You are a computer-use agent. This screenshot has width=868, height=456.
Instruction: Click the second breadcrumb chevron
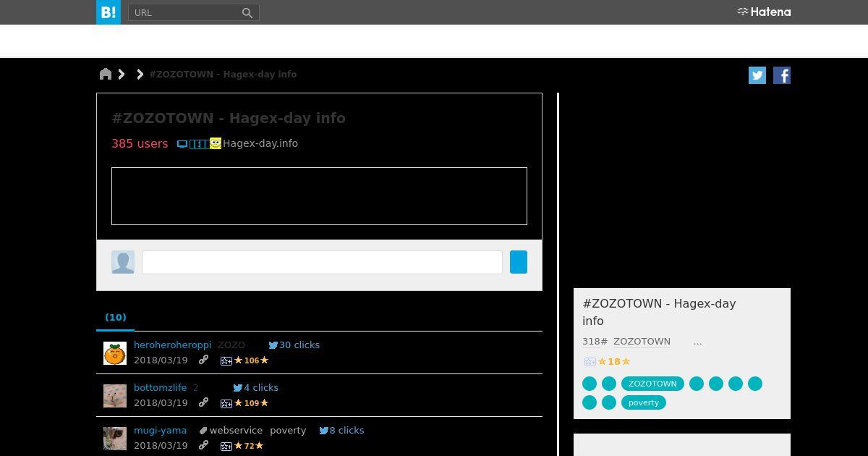point(140,74)
